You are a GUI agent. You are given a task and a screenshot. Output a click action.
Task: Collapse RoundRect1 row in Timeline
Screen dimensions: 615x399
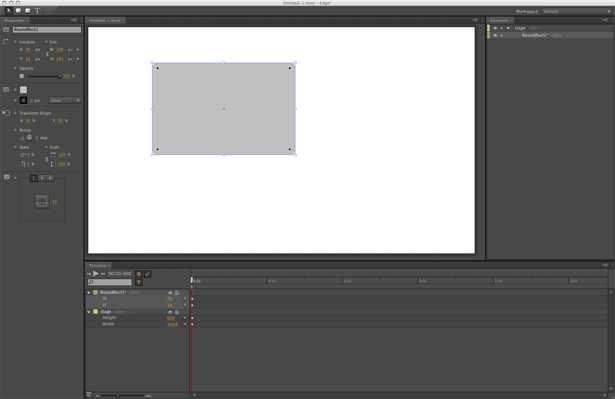coord(89,293)
